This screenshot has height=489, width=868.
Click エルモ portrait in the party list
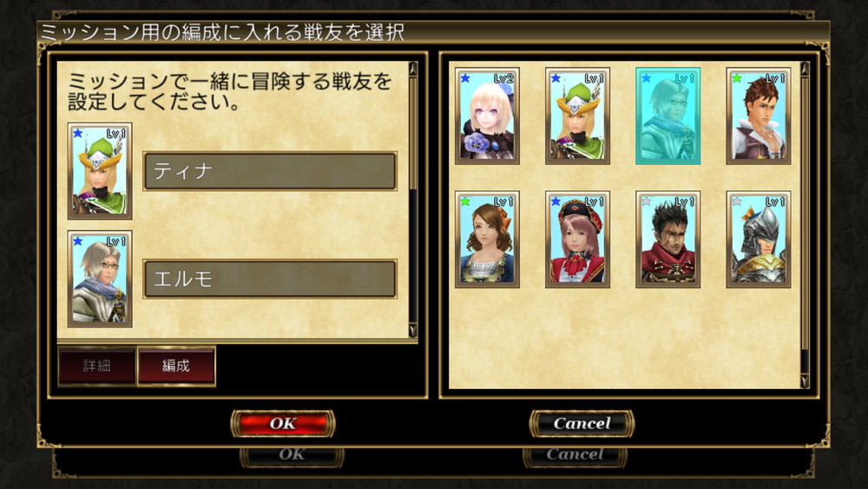tap(100, 279)
